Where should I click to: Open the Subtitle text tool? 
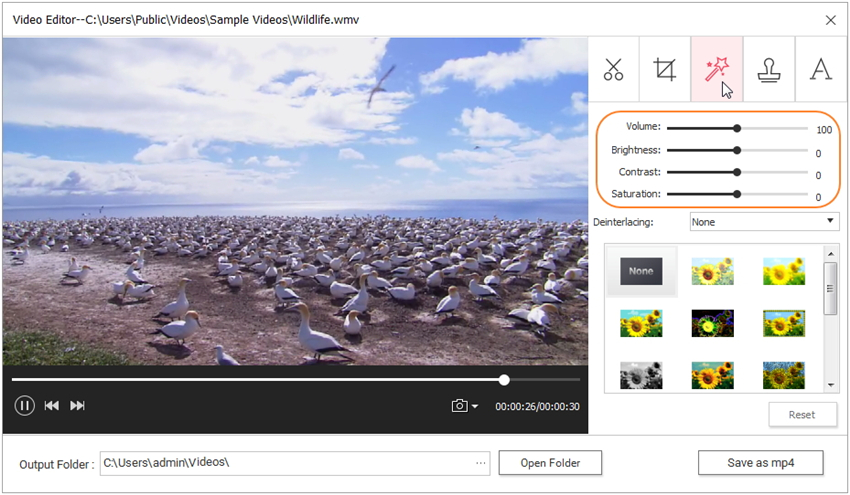click(x=820, y=69)
